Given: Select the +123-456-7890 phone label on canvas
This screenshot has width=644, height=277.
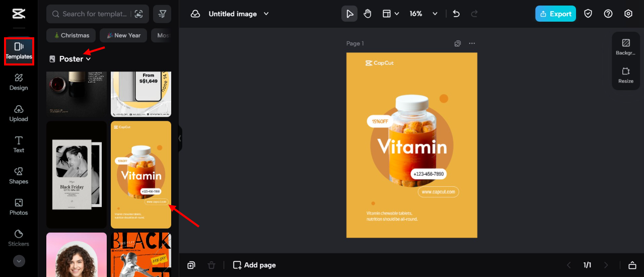Looking at the screenshot, I should [x=428, y=174].
